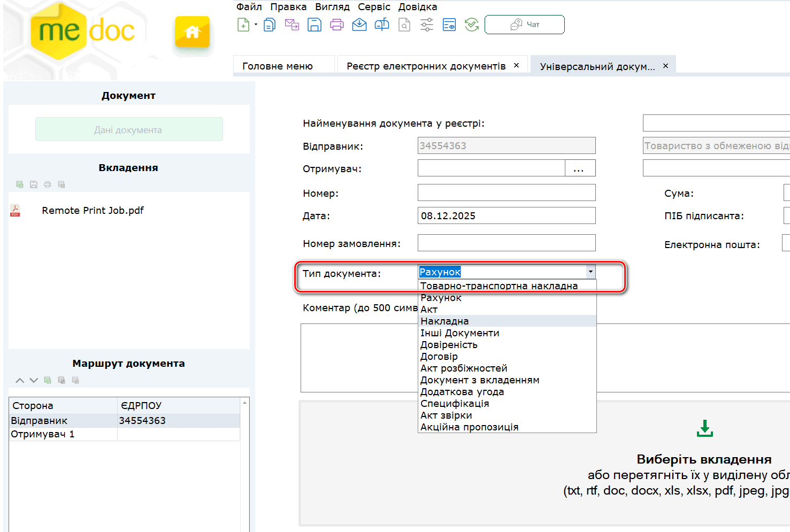This screenshot has height=532, width=790.
Task: Click the create new document icon
Action: coord(243,25)
